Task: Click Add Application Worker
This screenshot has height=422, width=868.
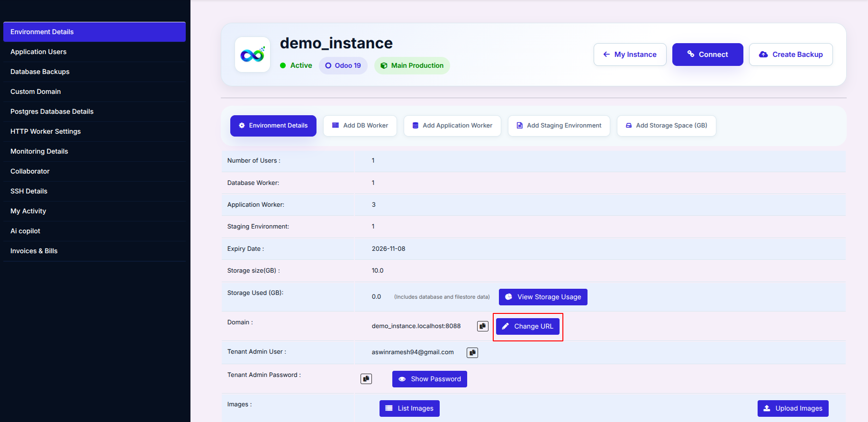Action: [x=452, y=126]
